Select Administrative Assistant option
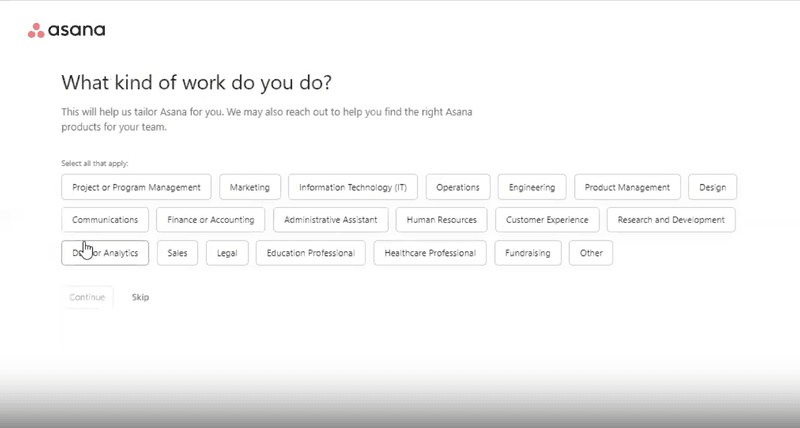This screenshot has width=800, height=428. click(329, 220)
